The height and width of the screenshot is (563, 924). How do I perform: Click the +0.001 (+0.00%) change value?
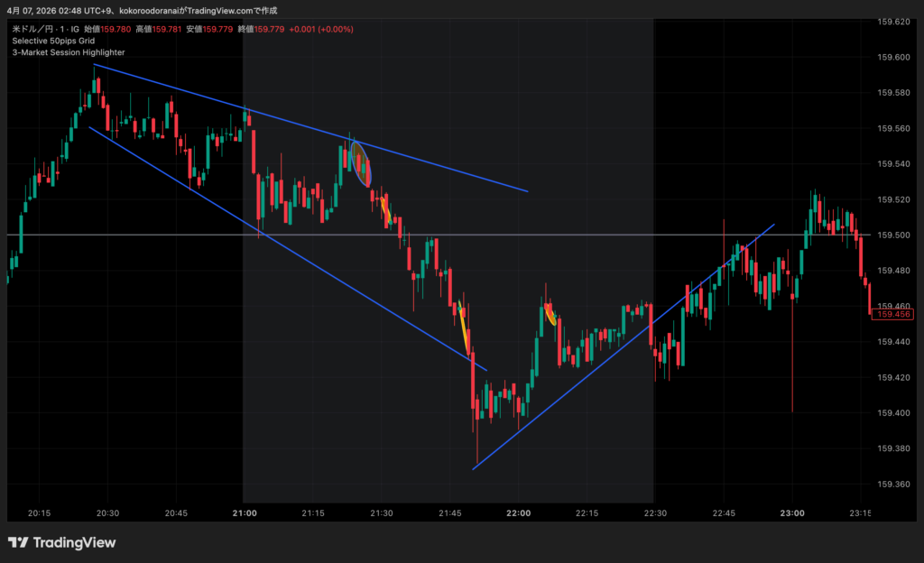[321, 29]
